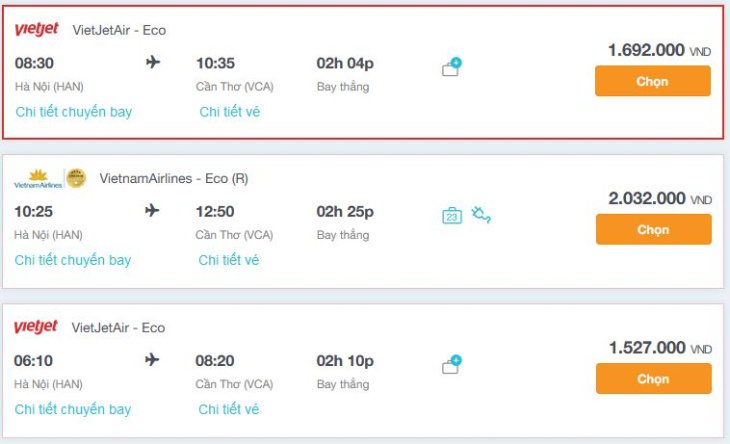This screenshot has height=444, width=730.
Task: Click the gold SkyTrax badge icon
Action: tap(76, 179)
